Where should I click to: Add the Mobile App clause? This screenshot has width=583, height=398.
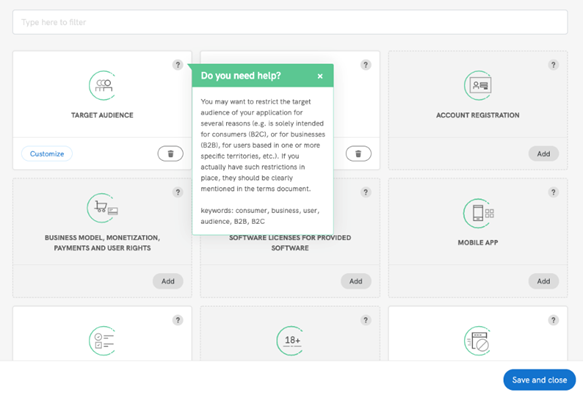544,281
